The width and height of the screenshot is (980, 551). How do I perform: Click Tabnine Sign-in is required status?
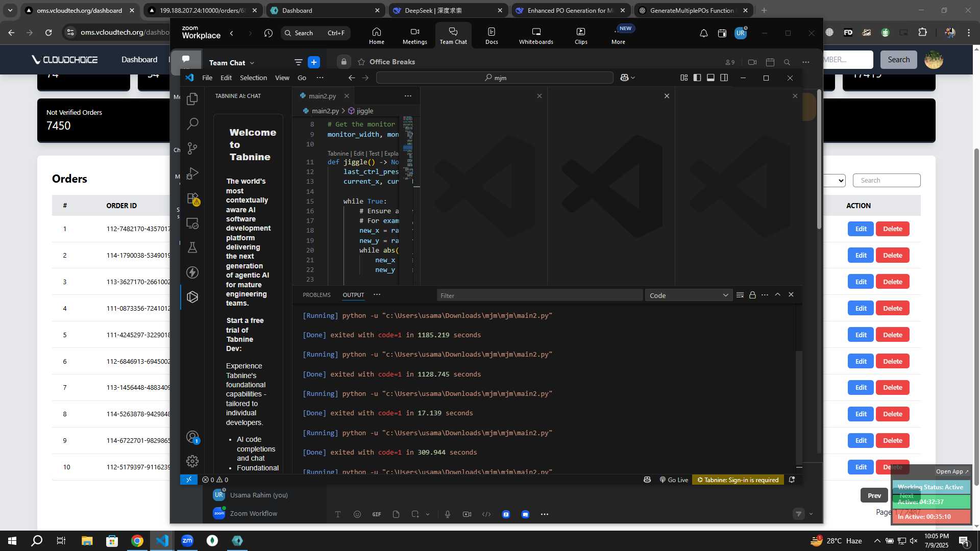pyautogui.click(x=738, y=480)
